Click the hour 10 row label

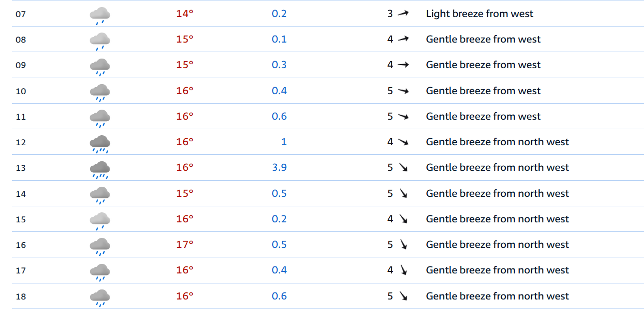point(21,91)
